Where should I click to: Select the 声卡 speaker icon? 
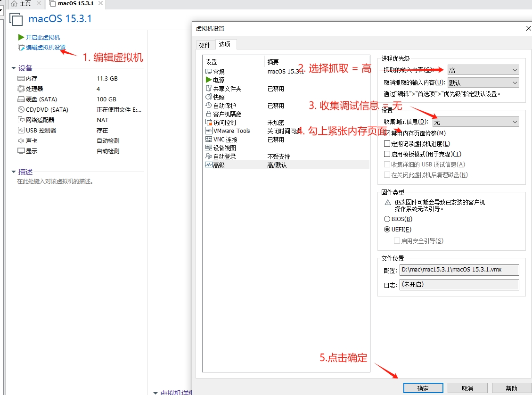pyautogui.click(x=21, y=140)
